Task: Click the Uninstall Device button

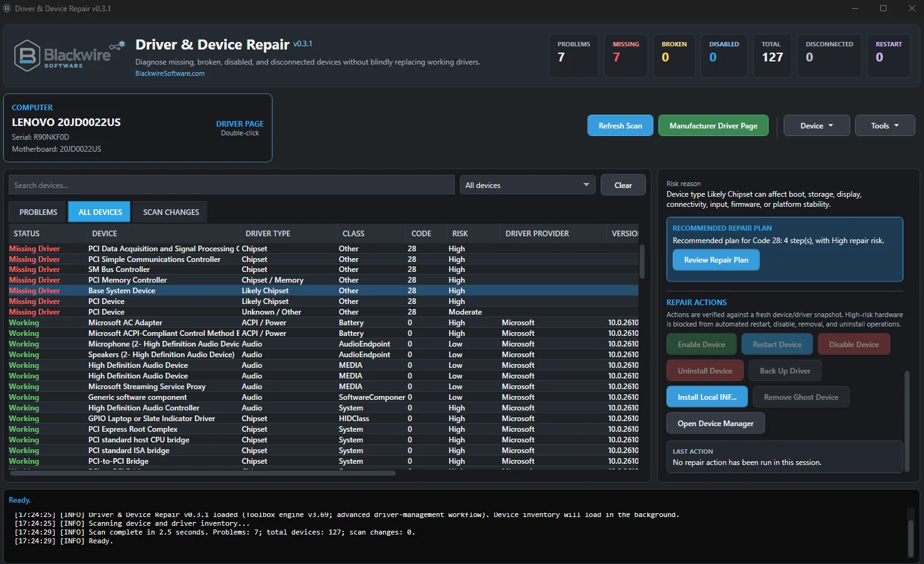Action: [x=705, y=370]
